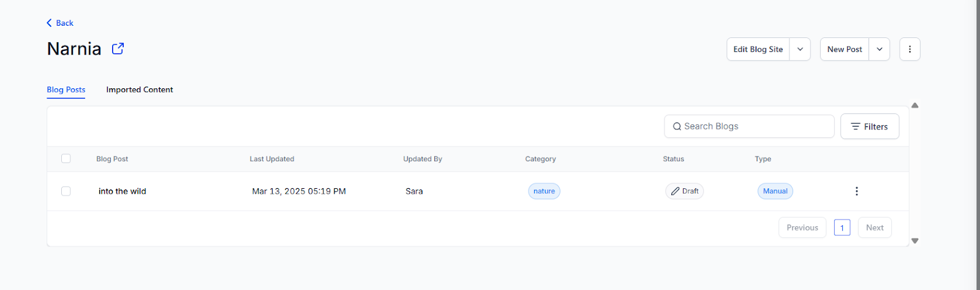Create a New Post
Screen dimensions: 980x290
tap(844, 49)
